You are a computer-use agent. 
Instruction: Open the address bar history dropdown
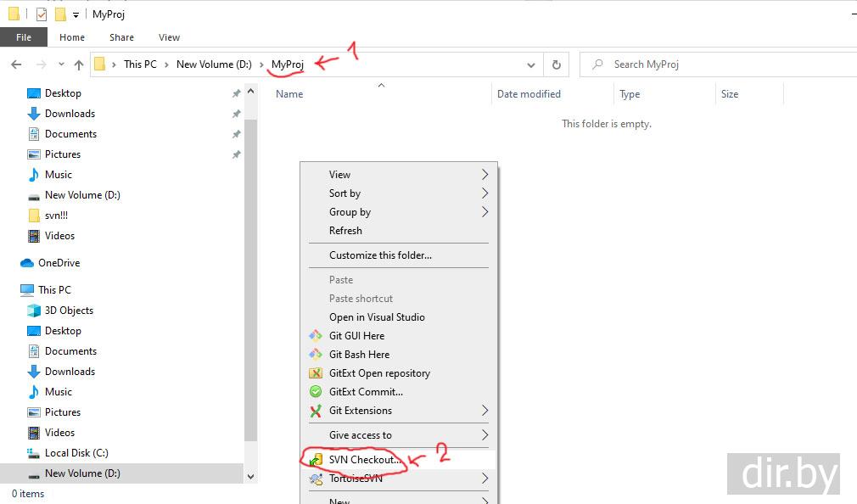click(531, 64)
